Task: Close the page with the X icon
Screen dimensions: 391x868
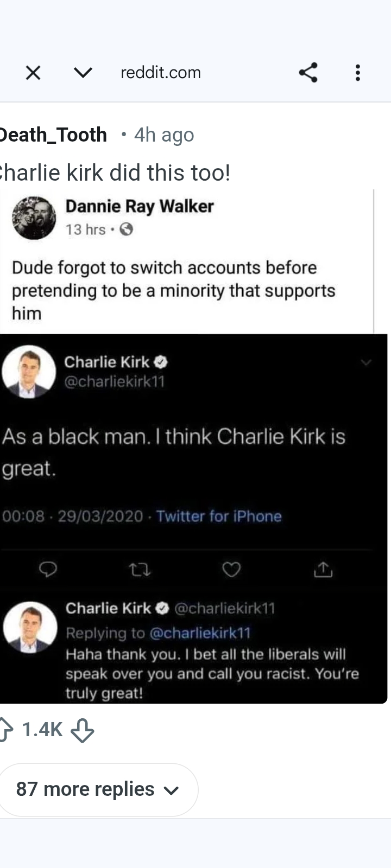Action: click(33, 73)
